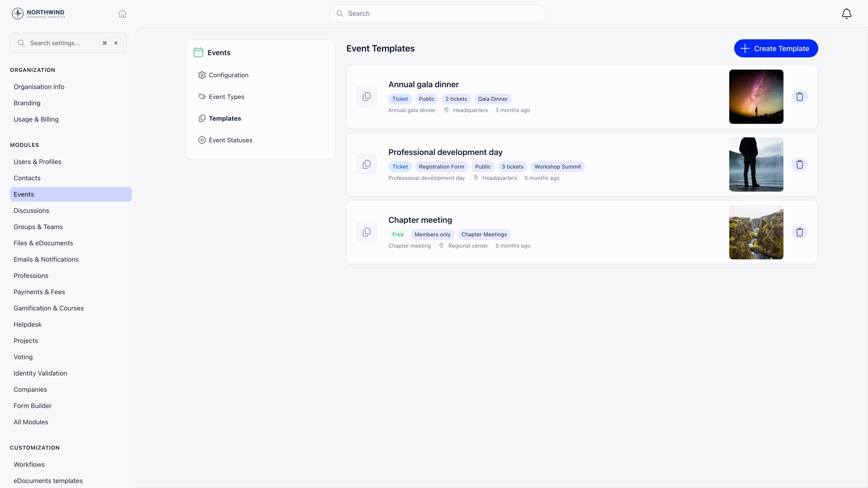Click the Event Statuses circle icon

coord(202,140)
